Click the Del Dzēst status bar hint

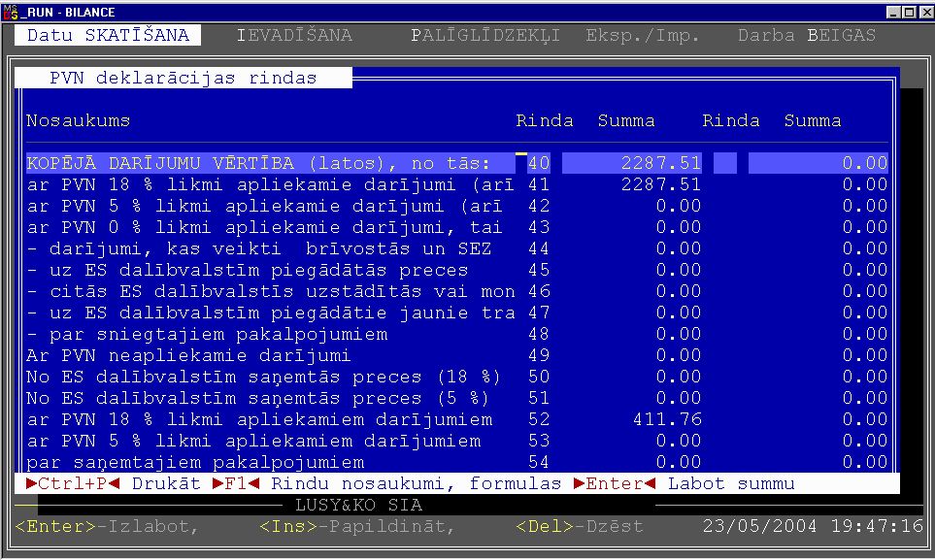(580, 526)
